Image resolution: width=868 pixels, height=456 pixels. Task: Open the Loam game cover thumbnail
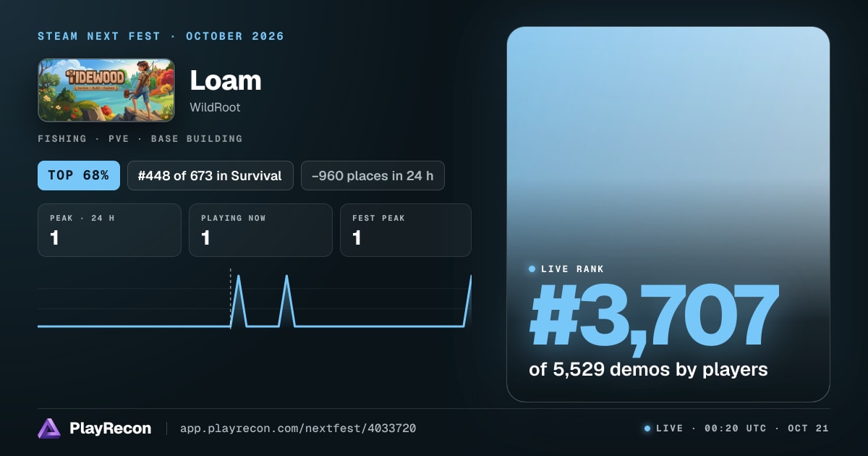click(x=106, y=90)
